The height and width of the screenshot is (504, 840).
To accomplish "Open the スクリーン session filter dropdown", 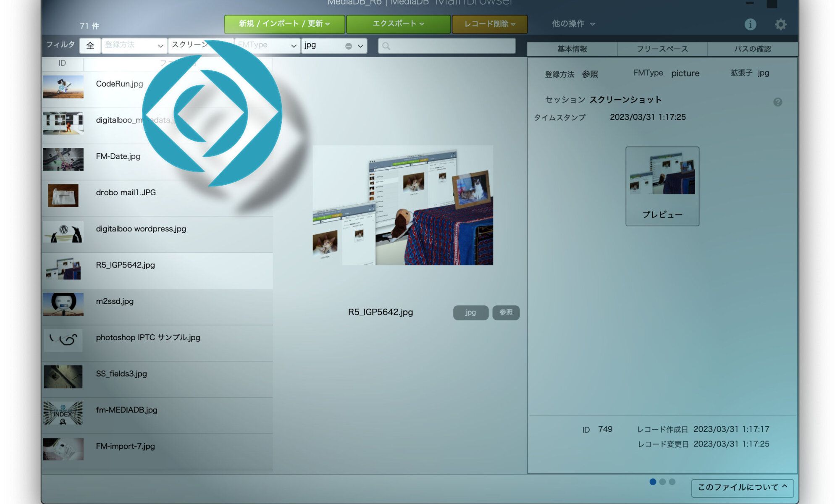I will pos(201,45).
